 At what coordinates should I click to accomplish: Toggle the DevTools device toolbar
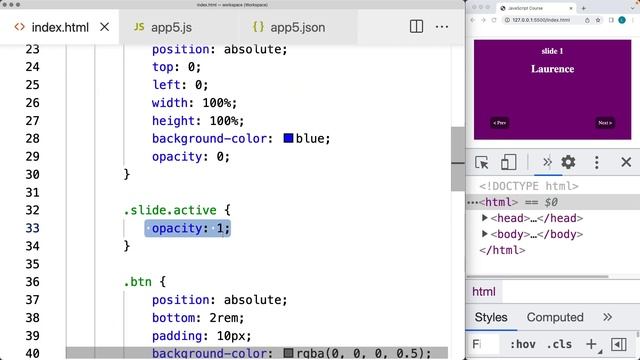click(508, 162)
